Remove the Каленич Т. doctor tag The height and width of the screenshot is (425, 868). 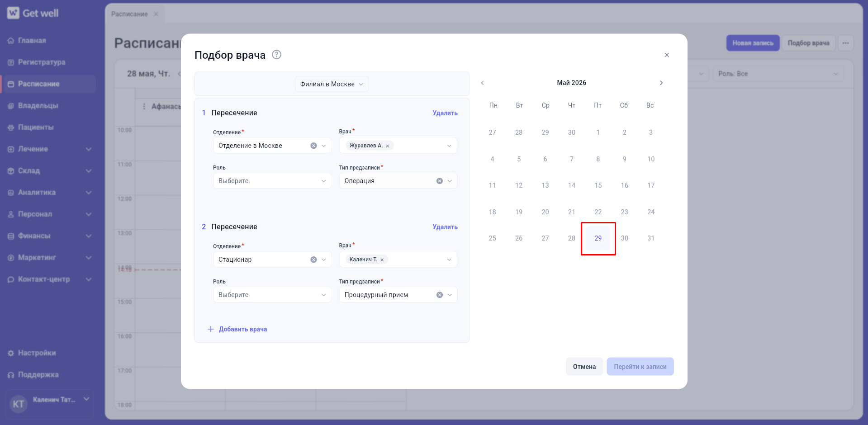382,260
